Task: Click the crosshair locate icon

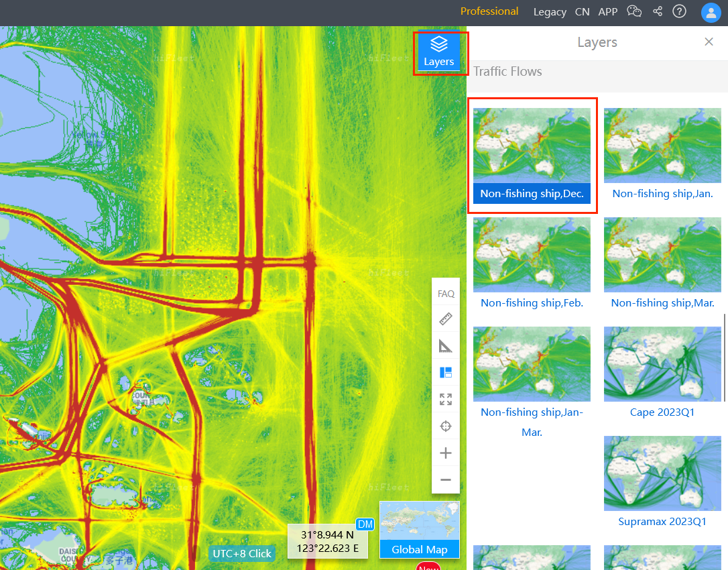Action: click(446, 426)
